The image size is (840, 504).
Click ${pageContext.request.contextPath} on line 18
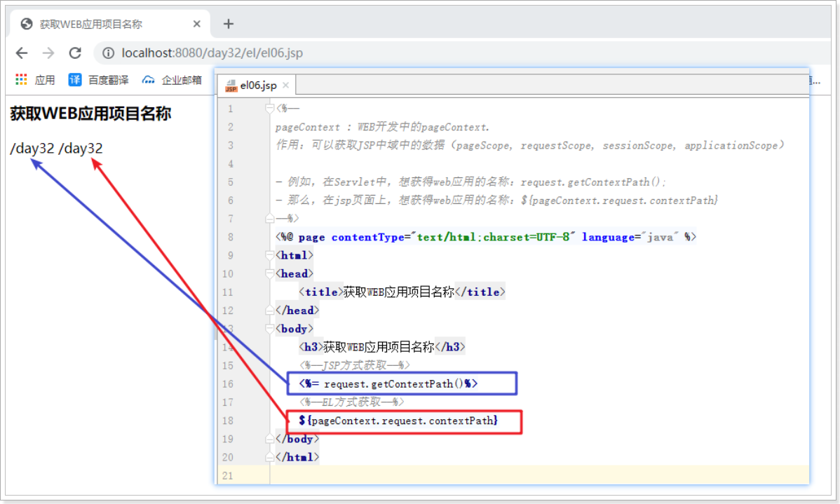point(398,421)
